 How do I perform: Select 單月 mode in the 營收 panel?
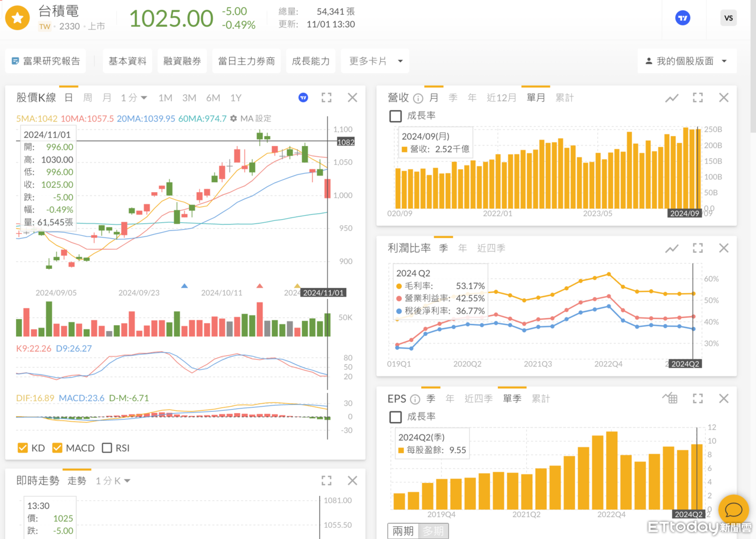536,98
